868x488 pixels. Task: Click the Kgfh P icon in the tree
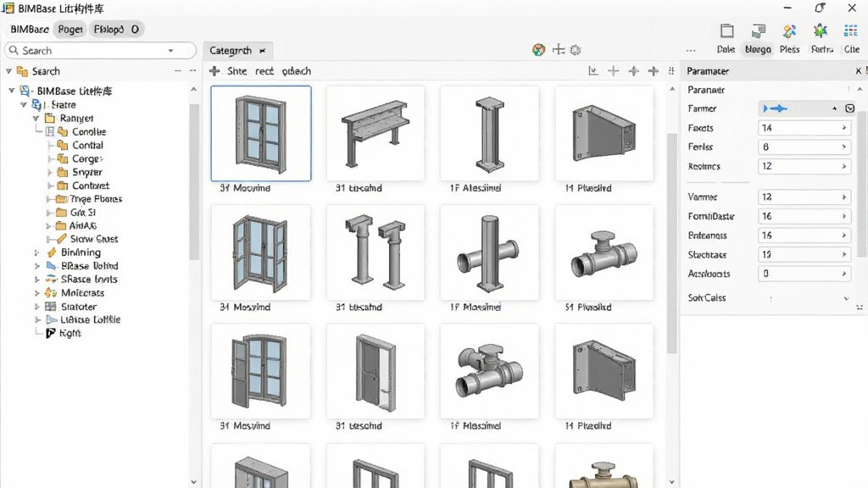50,332
